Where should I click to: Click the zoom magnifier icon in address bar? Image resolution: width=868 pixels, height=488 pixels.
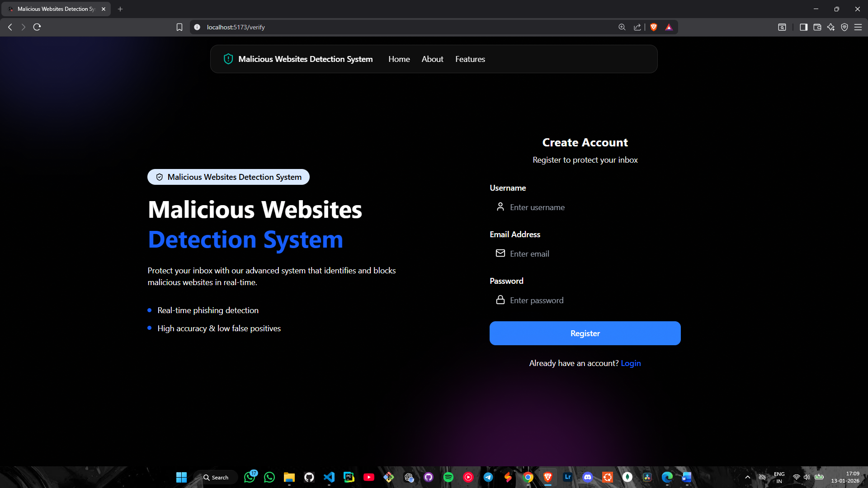coord(622,27)
